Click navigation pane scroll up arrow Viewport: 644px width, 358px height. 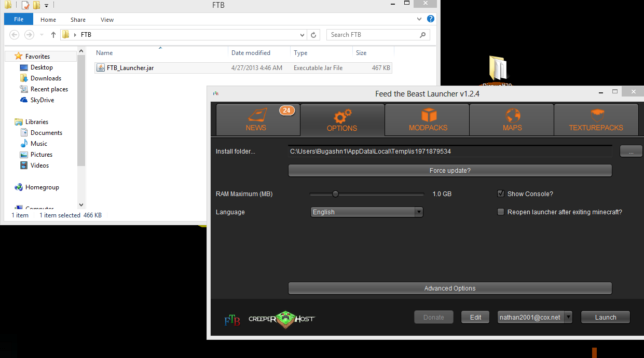(81, 50)
